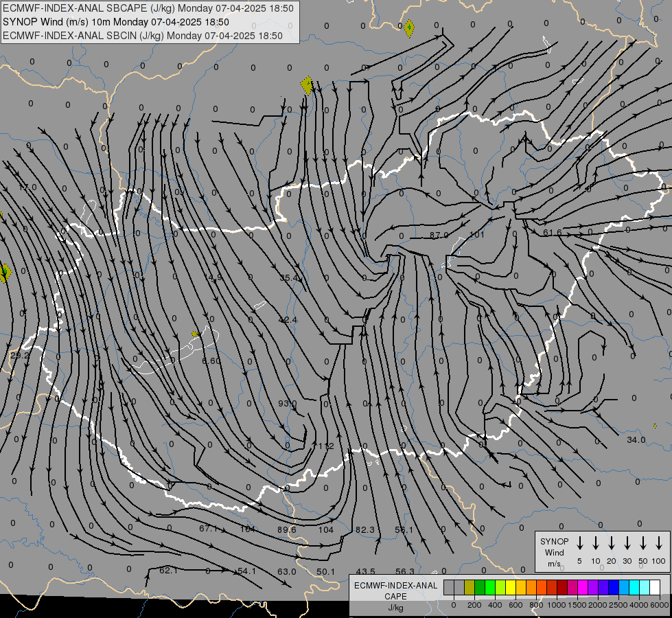Screen dimensions: 672x618
Task: Click the 29.2 value near the left edge
Action: pyautogui.click(x=20, y=356)
